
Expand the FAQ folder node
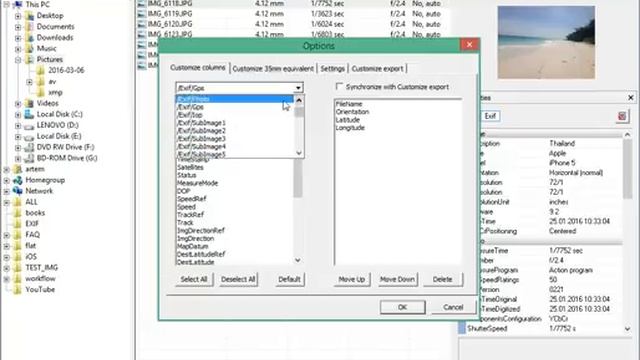click(x=7, y=235)
